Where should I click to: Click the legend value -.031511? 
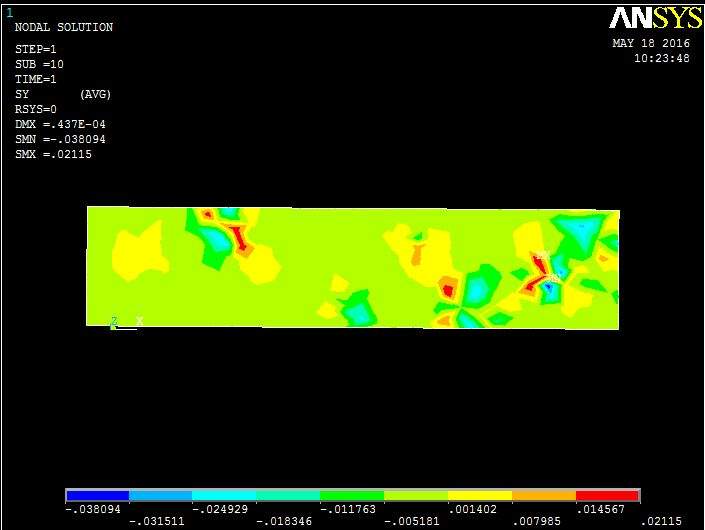(x=157, y=521)
